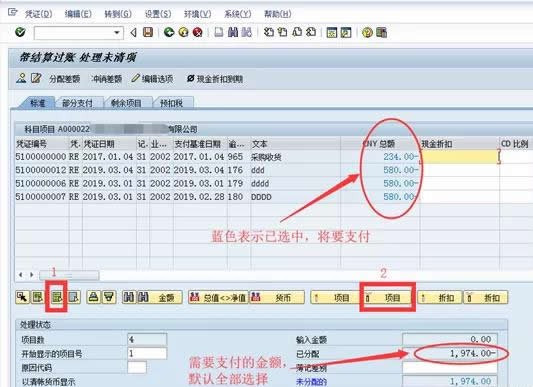Click the table horizontal scrollbar thumb
The height and width of the screenshot is (387, 533).
click(x=69, y=275)
